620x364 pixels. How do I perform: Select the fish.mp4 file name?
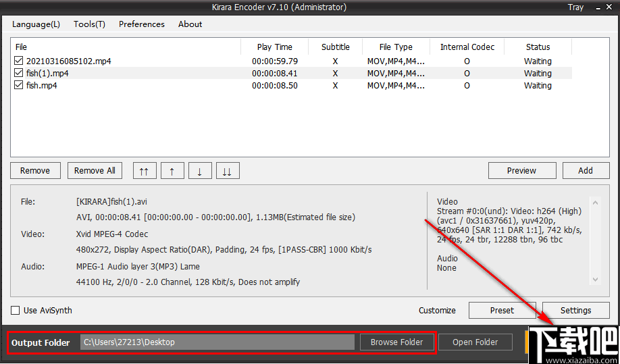coord(41,85)
